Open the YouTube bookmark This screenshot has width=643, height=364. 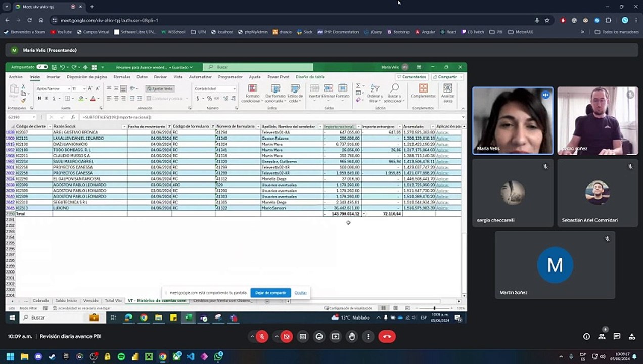tap(61, 32)
